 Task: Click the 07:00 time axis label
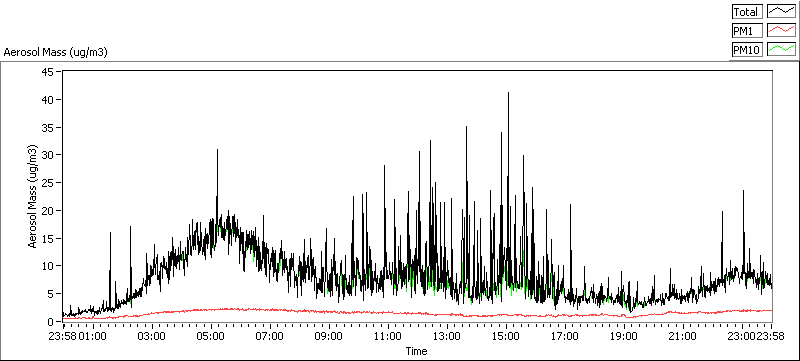(270, 337)
